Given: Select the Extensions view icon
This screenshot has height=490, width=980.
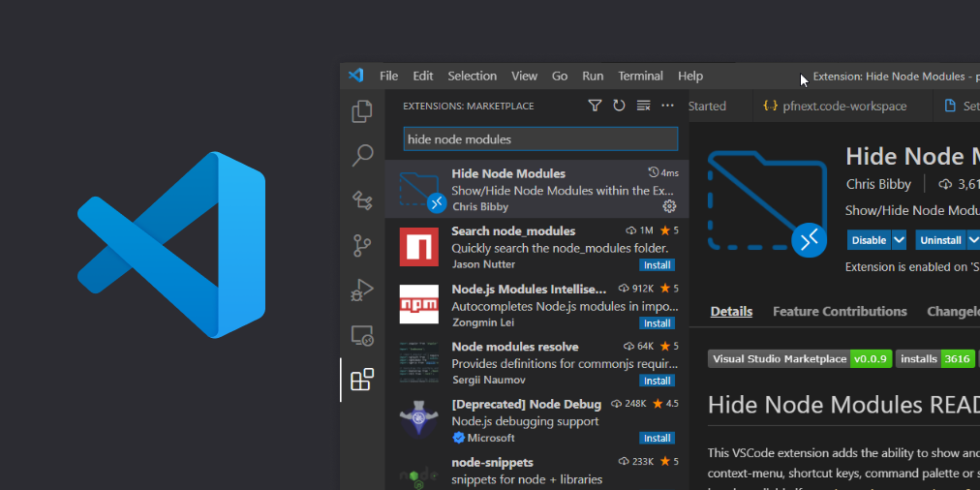Looking at the screenshot, I should click(362, 380).
